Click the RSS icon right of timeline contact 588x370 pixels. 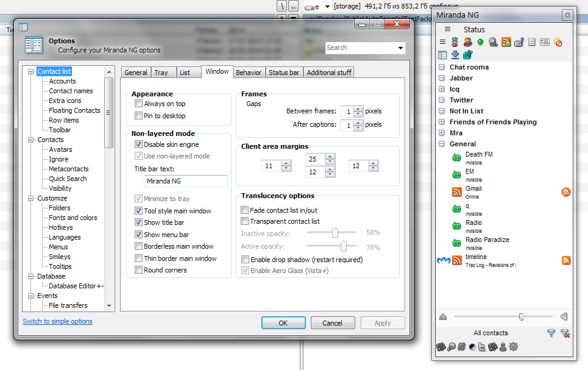tap(566, 260)
